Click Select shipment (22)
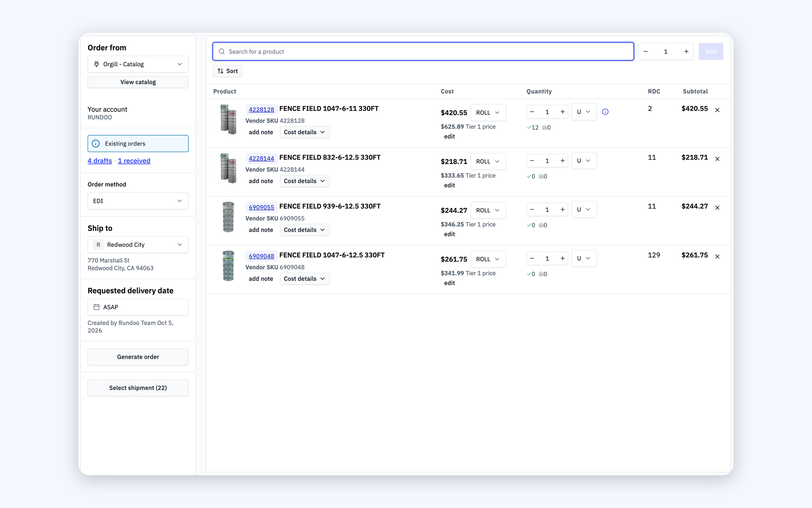 138,388
